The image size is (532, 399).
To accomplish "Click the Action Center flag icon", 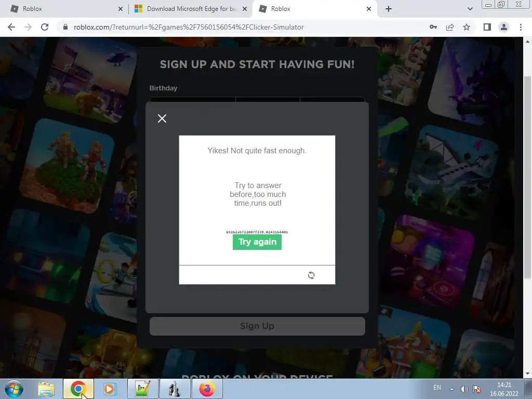I will tap(477, 389).
